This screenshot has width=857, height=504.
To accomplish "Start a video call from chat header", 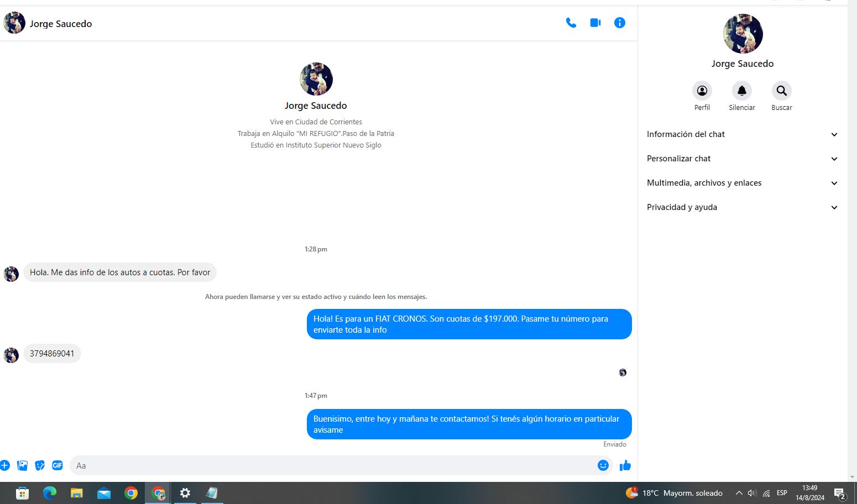I will coord(595,23).
